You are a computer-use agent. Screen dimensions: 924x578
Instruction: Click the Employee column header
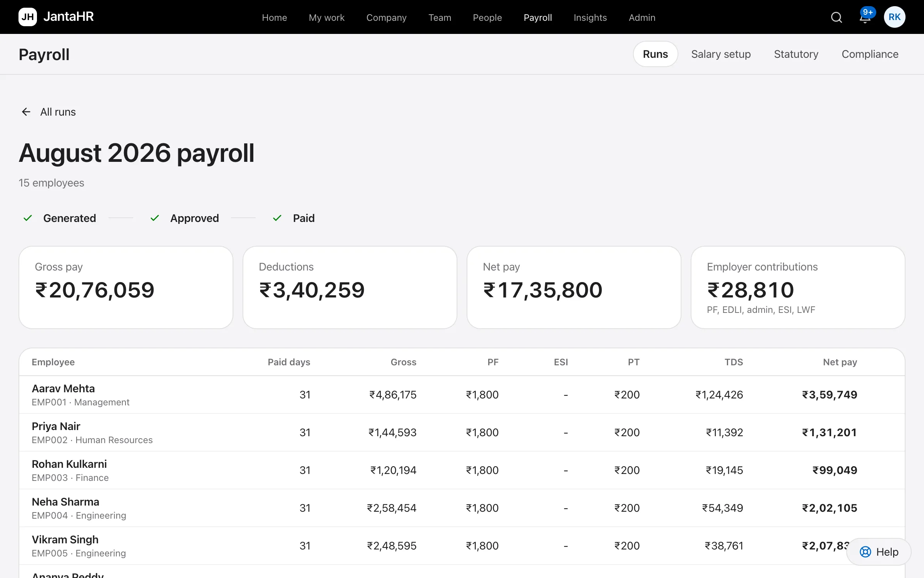pyautogui.click(x=53, y=362)
